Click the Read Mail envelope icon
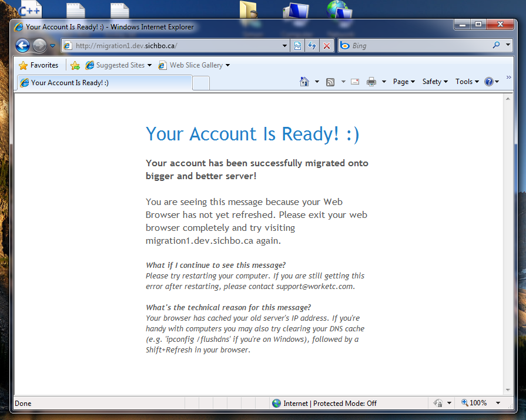Screen dimensions: 526x420 (x=355, y=82)
